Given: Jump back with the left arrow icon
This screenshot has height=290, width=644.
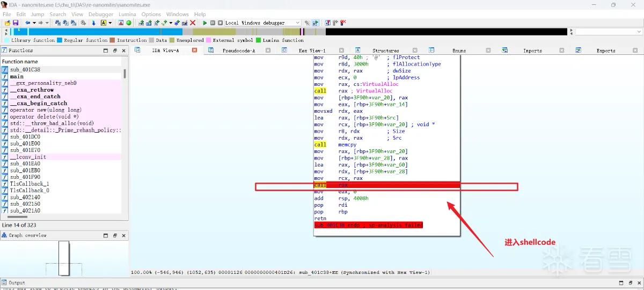Looking at the screenshot, I should click(x=27, y=23).
